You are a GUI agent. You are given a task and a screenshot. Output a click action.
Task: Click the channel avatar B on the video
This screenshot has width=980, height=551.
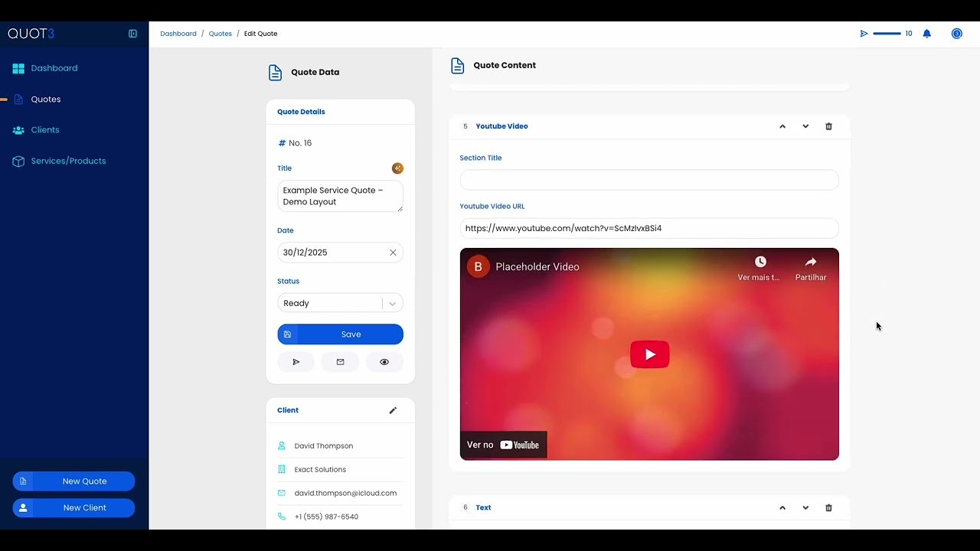click(x=479, y=266)
